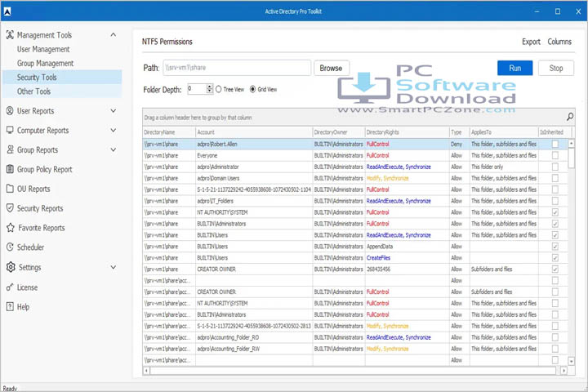This screenshot has width=588, height=392.
Task: Sort by Account column header
Action: click(254, 132)
